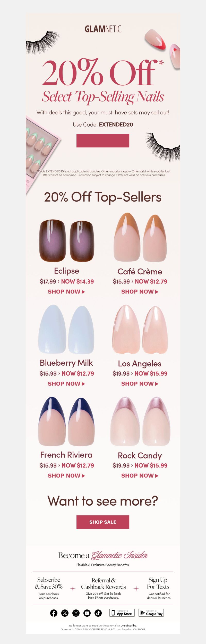Select the Rock Candy nails product image
The height and width of the screenshot is (644, 206).
coord(140,422)
